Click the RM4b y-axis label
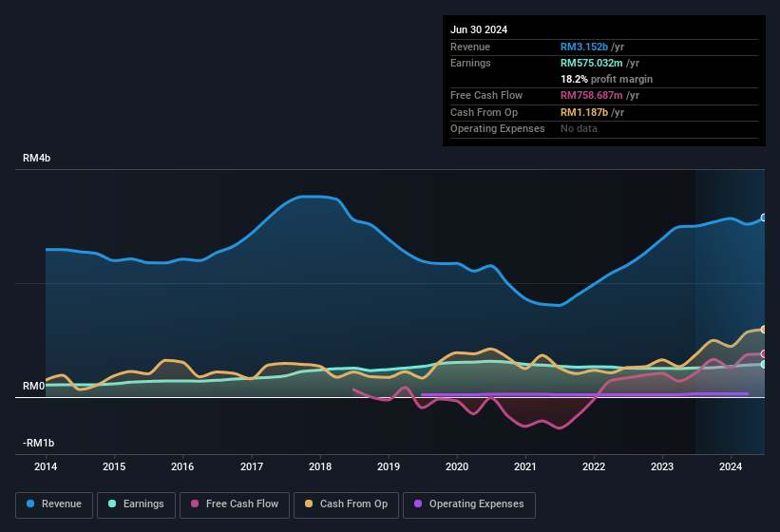780x532 pixels. pos(36,158)
